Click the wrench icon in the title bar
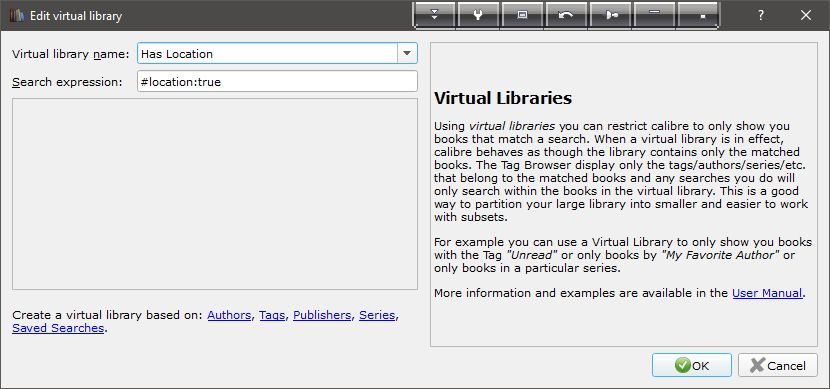 point(478,15)
